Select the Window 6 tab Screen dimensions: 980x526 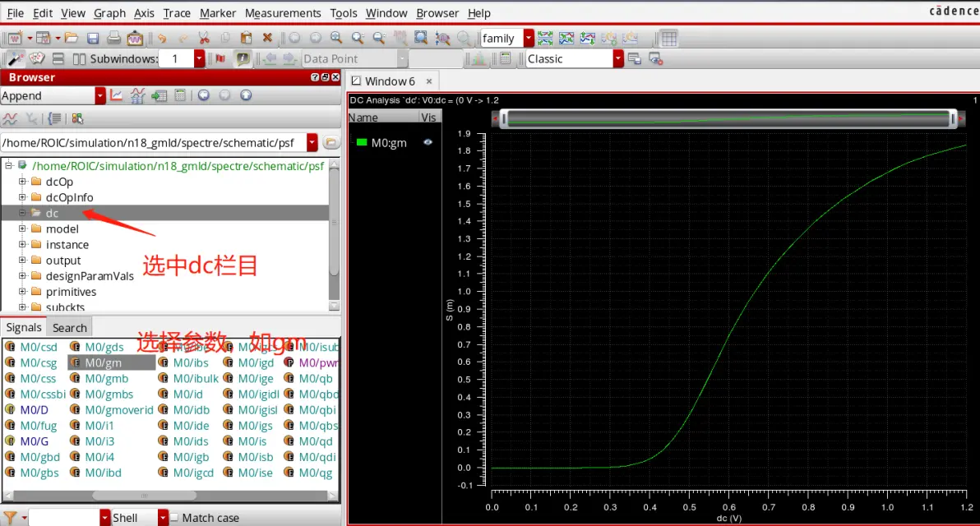tap(390, 81)
